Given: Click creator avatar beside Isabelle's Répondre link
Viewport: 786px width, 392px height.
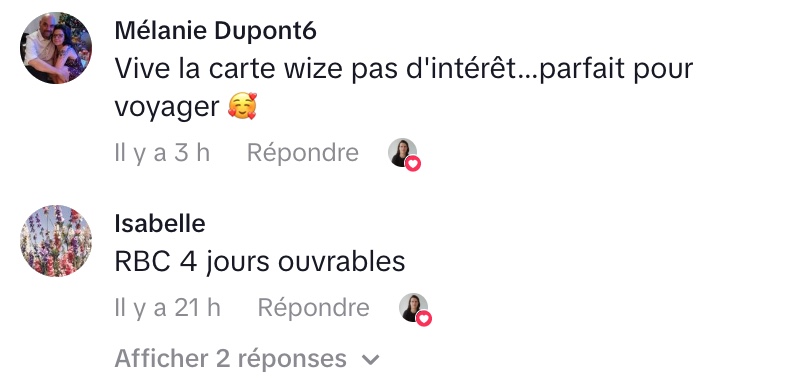Looking at the screenshot, I should pos(413,307).
